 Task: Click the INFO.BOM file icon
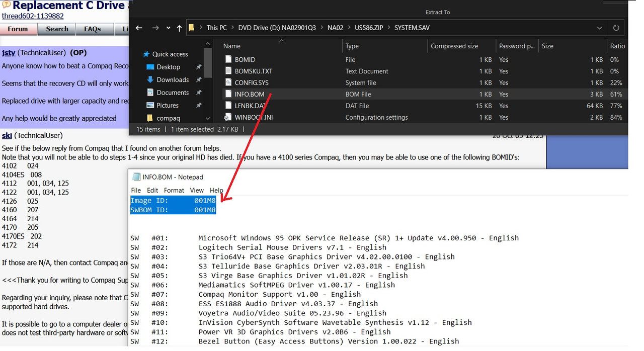229,95
